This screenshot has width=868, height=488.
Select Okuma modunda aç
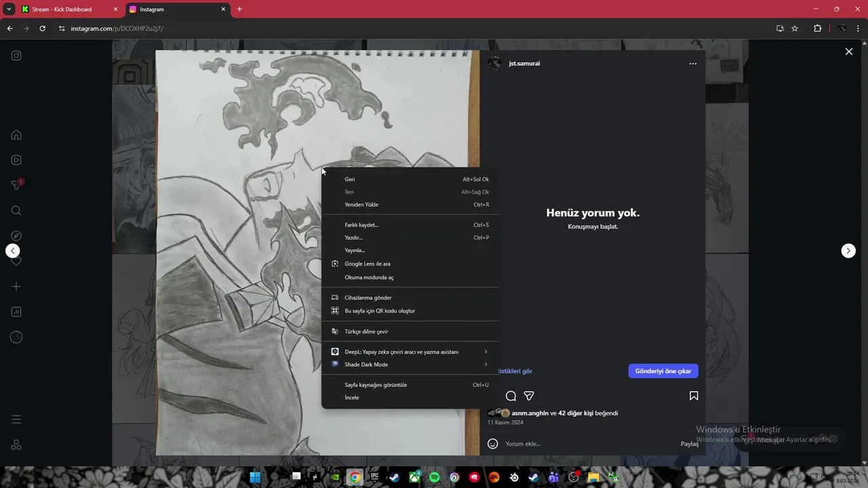[x=410, y=277]
